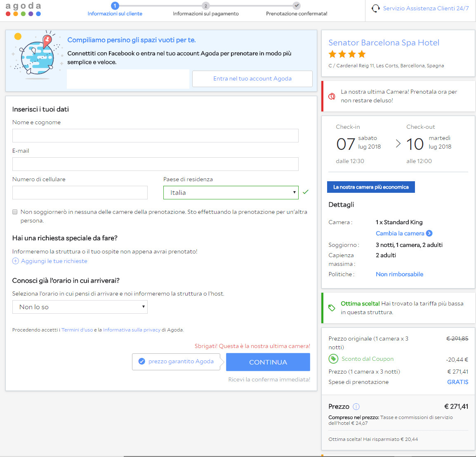Click the price info icon next to Prezzo
476x457 pixels.
(x=356, y=407)
